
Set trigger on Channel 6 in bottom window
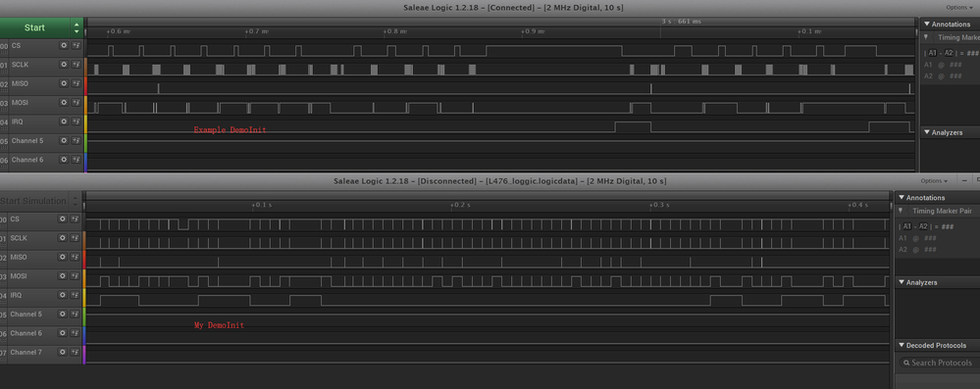point(75,333)
